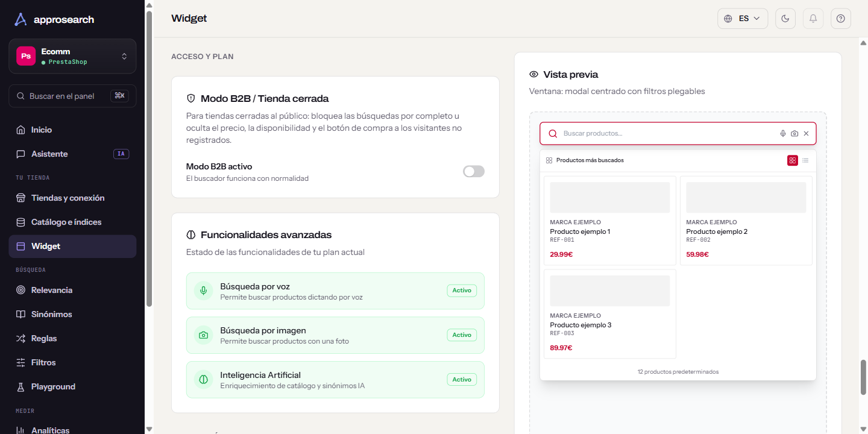Open Filtros page

pos(72,362)
